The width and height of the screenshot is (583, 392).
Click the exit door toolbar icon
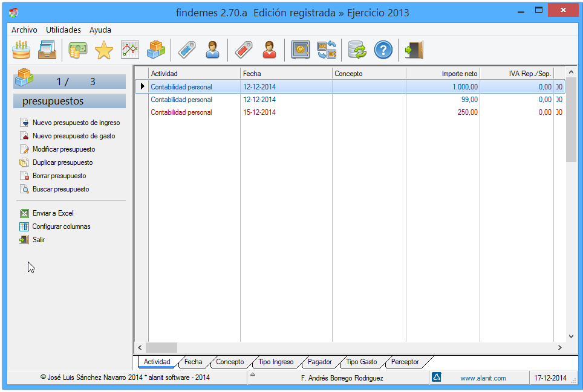click(414, 50)
